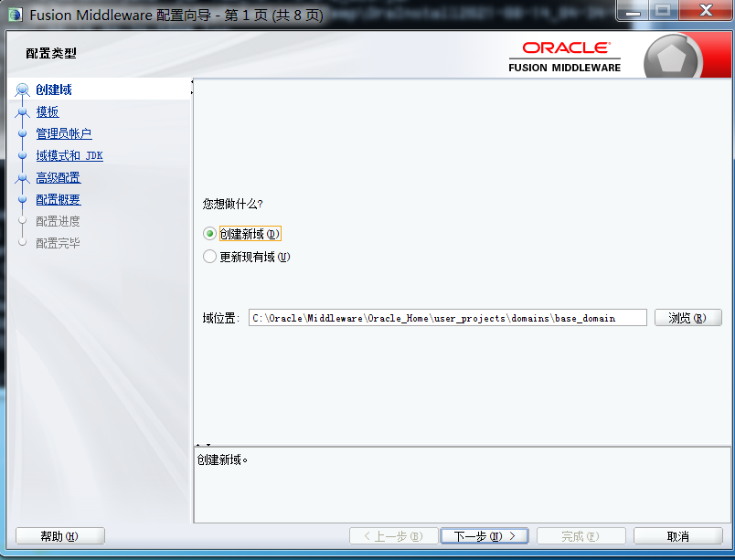Click the 创建域 step node icon
The image size is (735, 560).
pos(22,89)
